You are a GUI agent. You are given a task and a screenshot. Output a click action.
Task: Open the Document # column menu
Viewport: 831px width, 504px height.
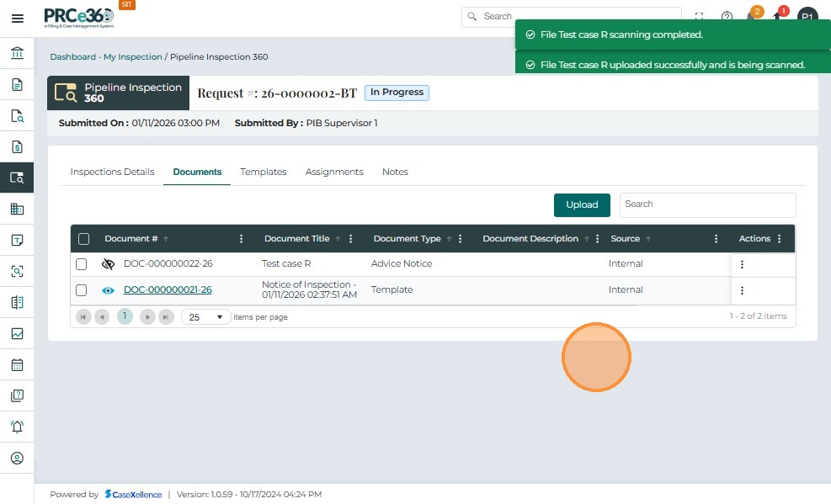tap(241, 239)
